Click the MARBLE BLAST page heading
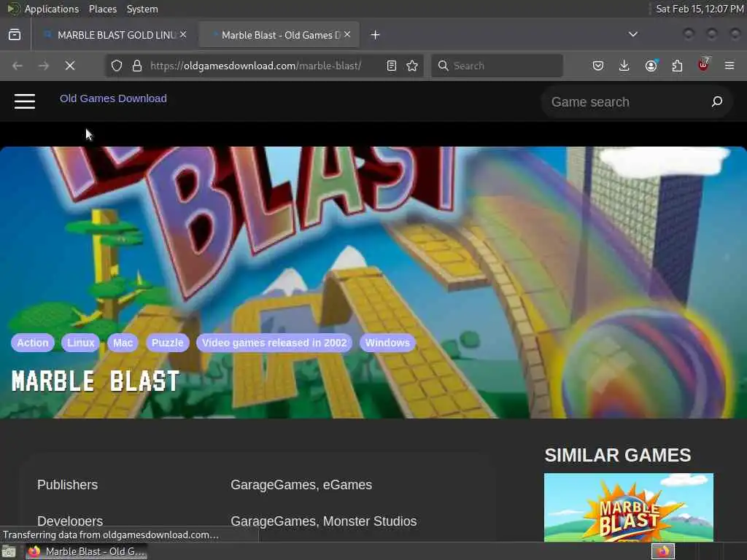 [96, 381]
